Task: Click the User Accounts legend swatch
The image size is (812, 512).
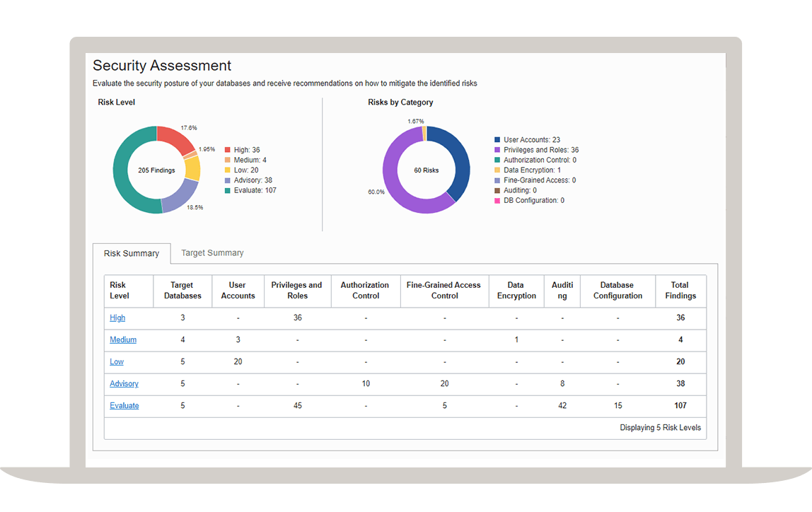Action: click(x=497, y=140)
